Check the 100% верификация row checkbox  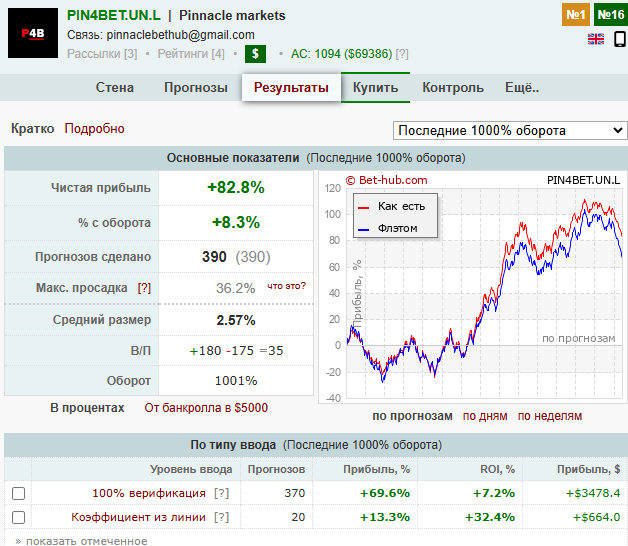[x=18, y=493]
